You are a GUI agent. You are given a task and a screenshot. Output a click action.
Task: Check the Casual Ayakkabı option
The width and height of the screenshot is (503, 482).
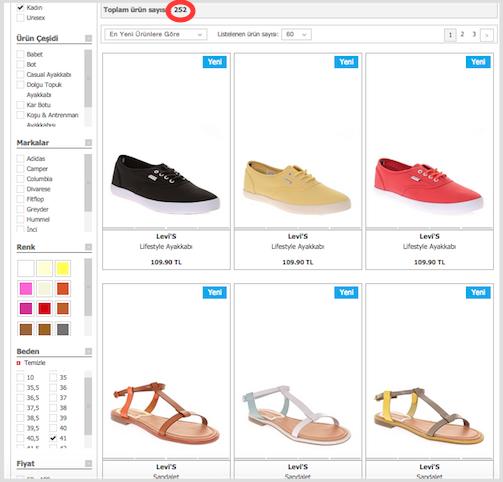[20, 75]
